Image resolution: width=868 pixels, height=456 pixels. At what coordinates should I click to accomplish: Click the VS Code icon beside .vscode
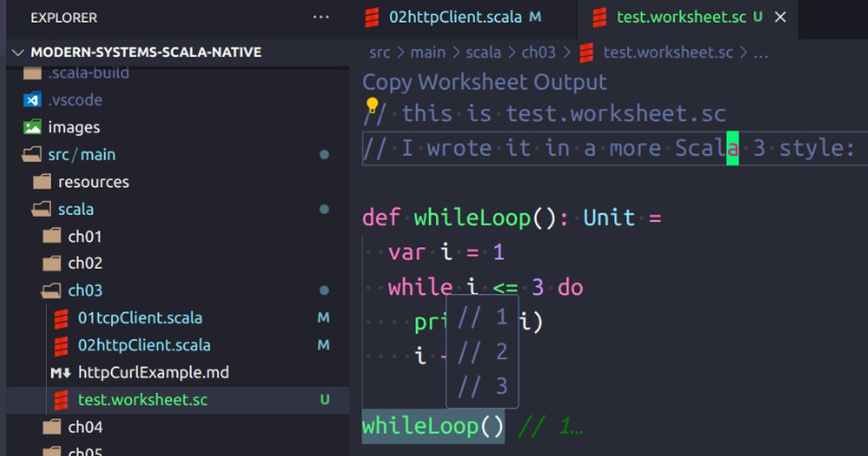[x=32, y=100]
